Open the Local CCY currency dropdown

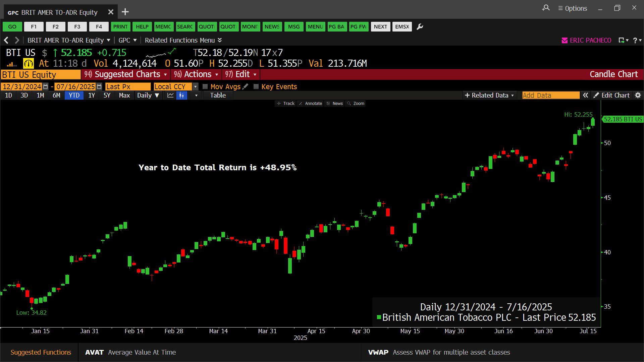[195, 87]
